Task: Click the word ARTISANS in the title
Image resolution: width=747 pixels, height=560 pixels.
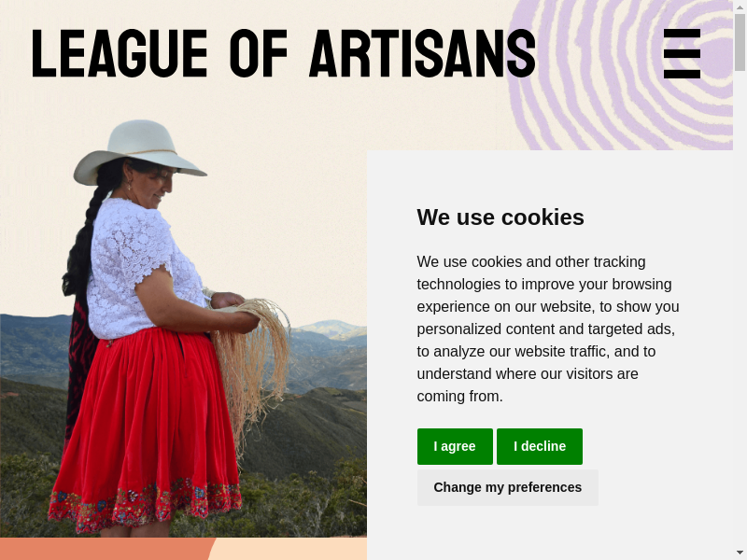Action: click(x=423, y=53)
